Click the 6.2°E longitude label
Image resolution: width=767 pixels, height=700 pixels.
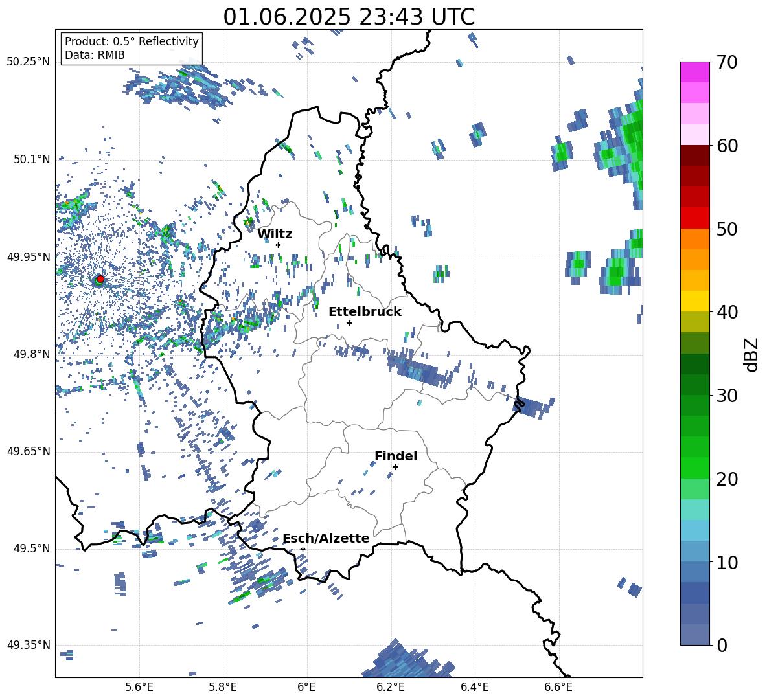[391, 688]
